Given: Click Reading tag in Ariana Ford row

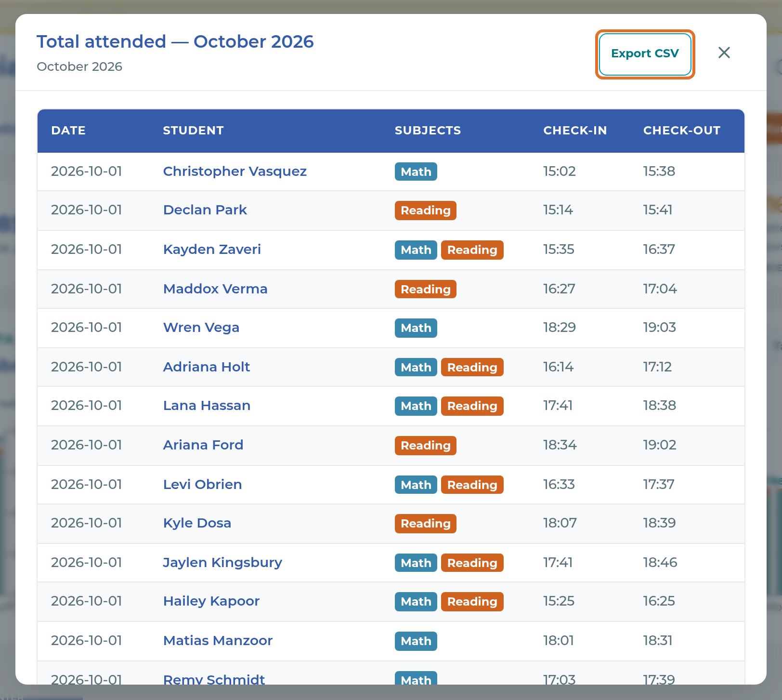Looking at the screenshot, I should point(426,446).
